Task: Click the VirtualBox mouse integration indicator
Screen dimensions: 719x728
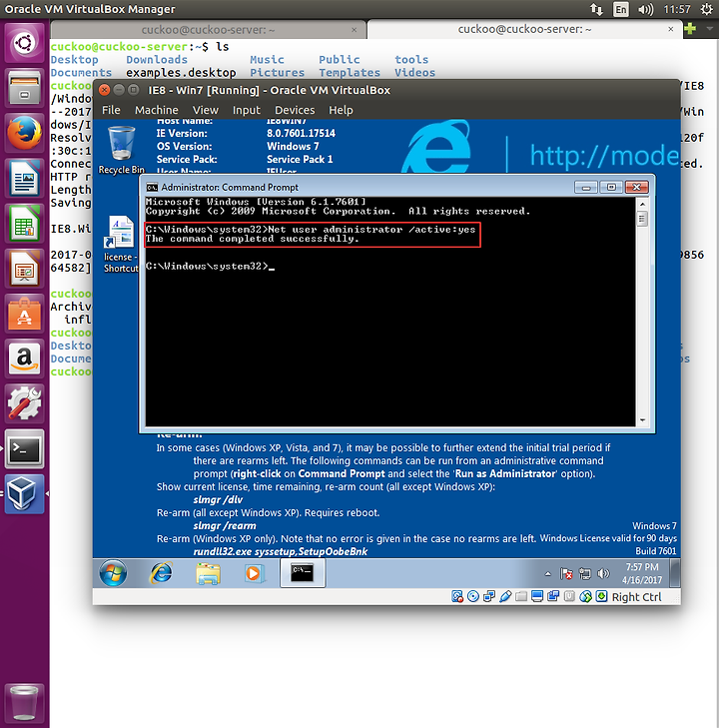Action: [x=586, y=596]
